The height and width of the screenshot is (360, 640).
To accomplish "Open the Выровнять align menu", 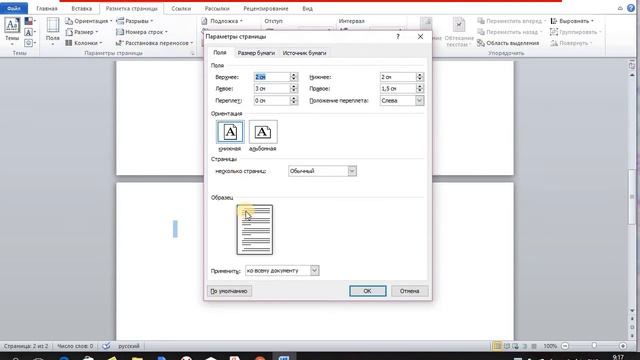I will [x=572, y=21].
